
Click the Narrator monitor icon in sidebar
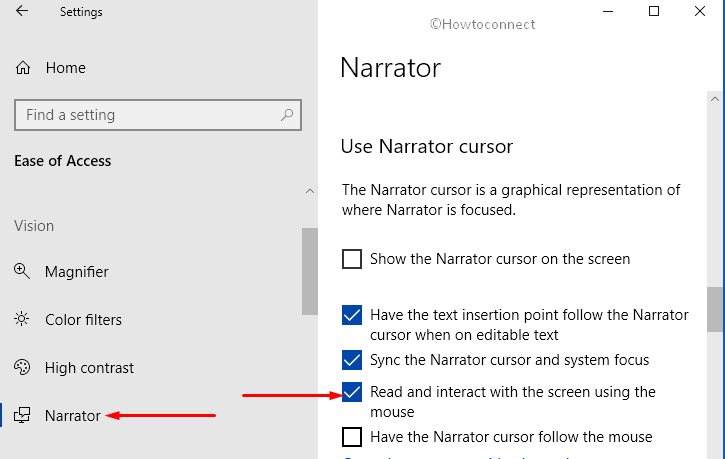(22, 415)
